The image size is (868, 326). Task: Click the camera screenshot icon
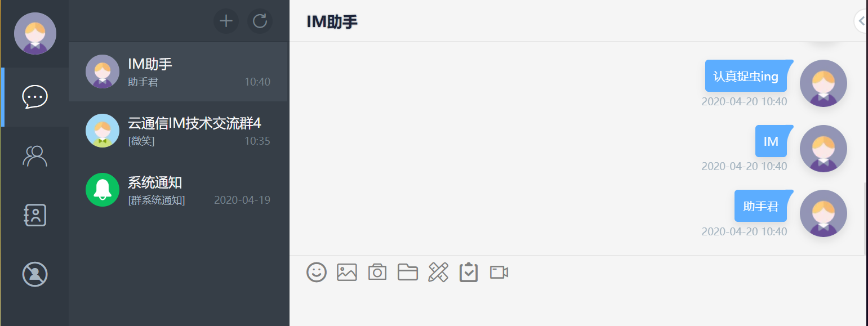377,273
